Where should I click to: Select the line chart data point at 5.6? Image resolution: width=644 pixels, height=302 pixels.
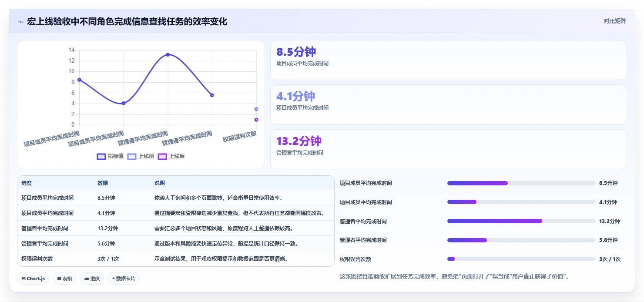click(x=212, y=95)
